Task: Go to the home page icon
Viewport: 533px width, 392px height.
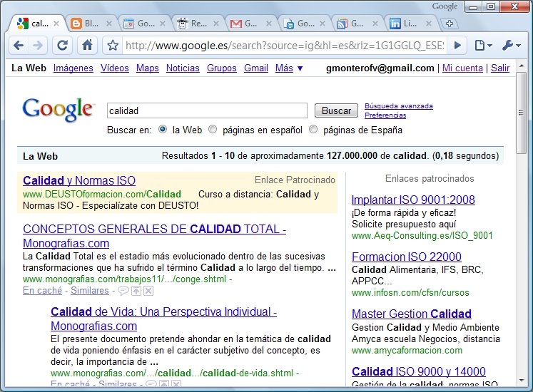Action: tap(88, 45)
